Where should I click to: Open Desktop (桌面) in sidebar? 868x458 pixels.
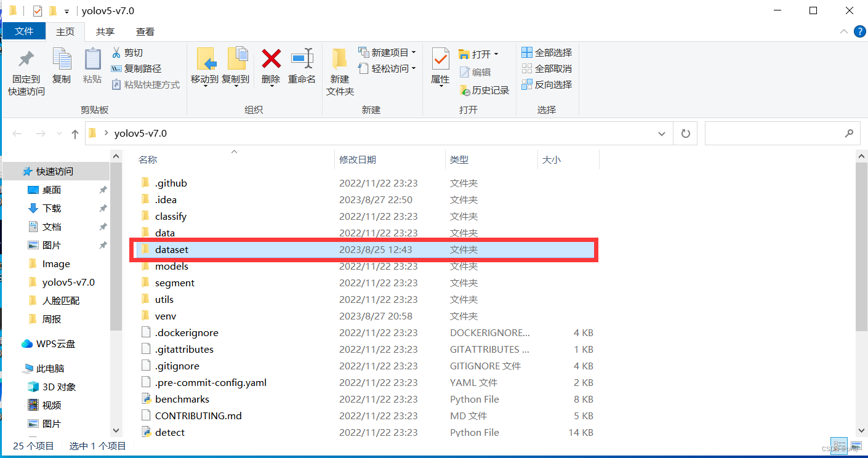[x=52, y=190]
